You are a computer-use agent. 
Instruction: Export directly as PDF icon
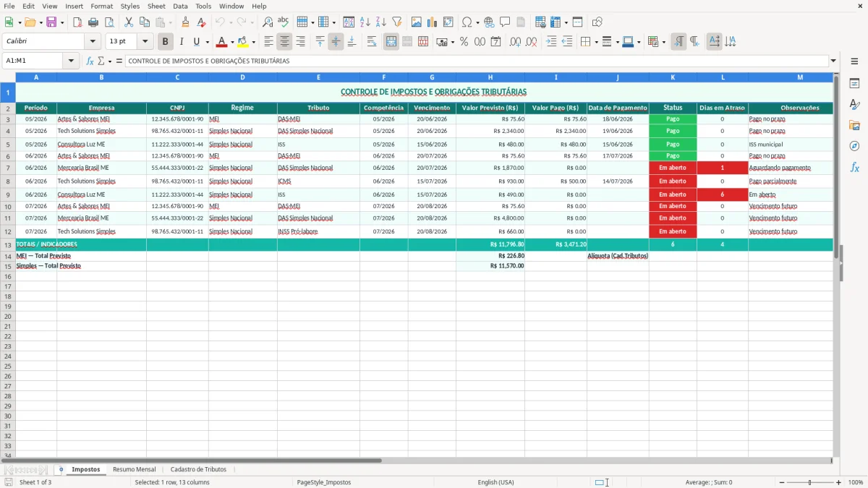pyautogui.click(x=77, y=22)
